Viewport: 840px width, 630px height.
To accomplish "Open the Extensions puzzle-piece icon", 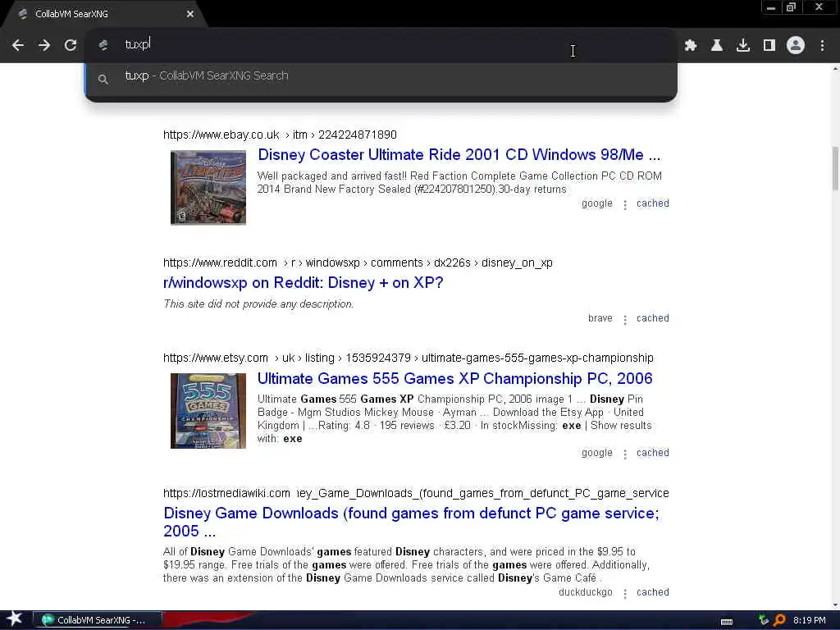I will (x=691, y=46).
